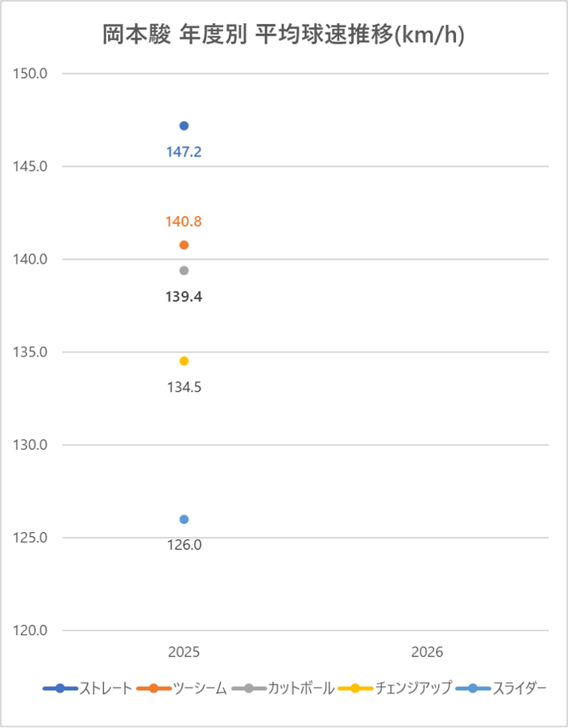The width and height of the screenshot is (568, 728).
Task: Click the 150.0 vertical axis label
Action: coord(32,74)
